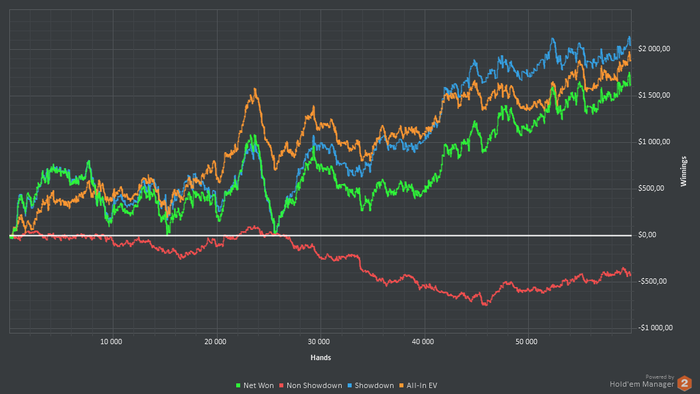
Task: Click the $0,00 axis label
Action: click(x=647, y=235)
